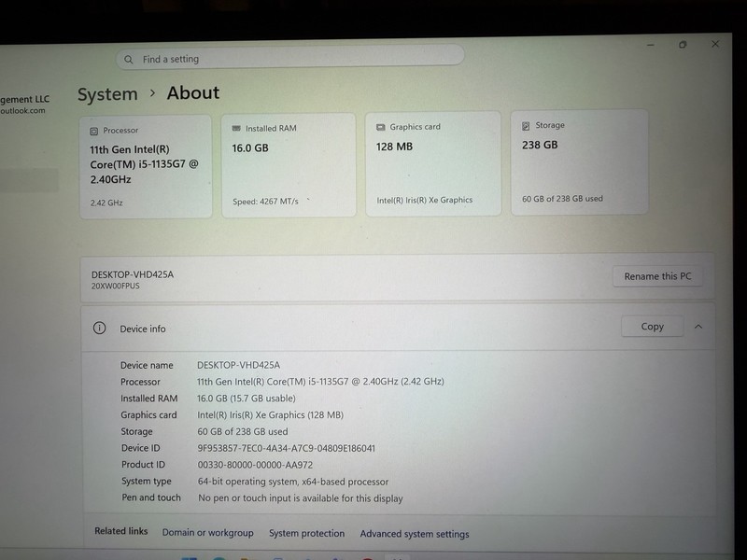This screenshot has height=560, width=747.
Task: Minimize the Settings window
Action: (x=651, y=45)
